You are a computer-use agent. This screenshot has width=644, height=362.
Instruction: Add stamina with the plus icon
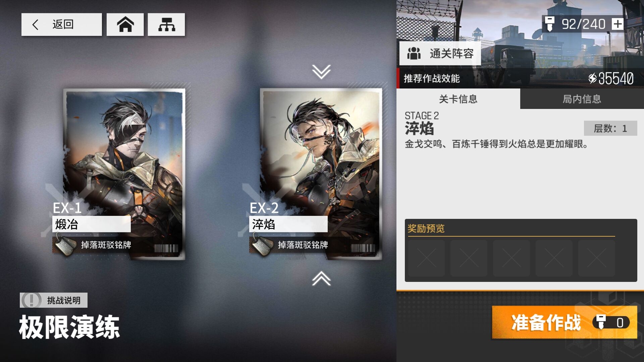618,24
